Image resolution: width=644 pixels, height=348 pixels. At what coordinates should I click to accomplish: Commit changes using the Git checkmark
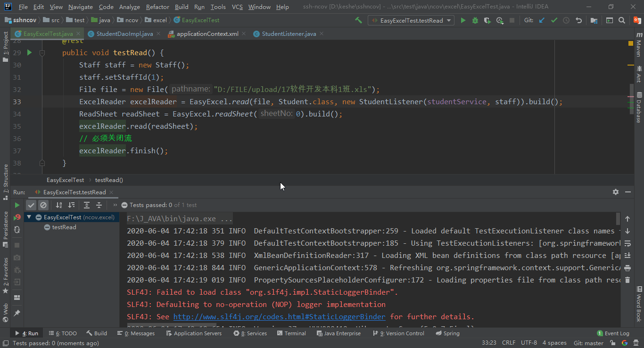(554, 20)
